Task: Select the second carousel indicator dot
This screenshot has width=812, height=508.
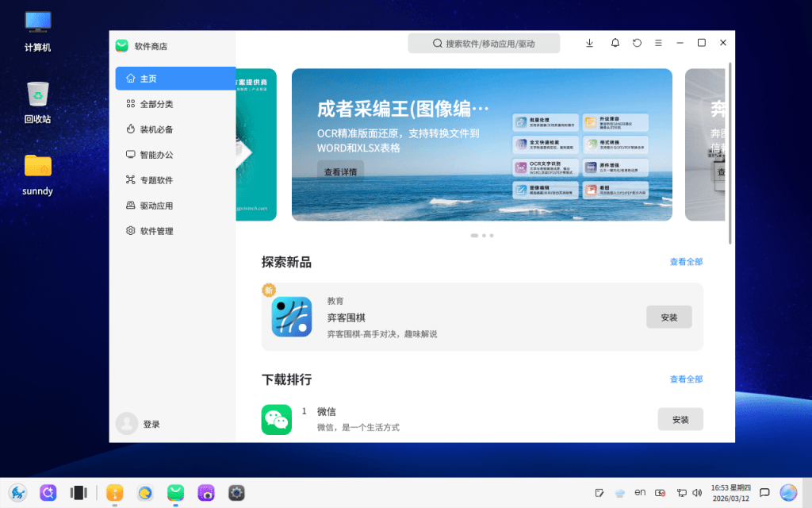Action: pyautogui.click(x=485, y=235)
